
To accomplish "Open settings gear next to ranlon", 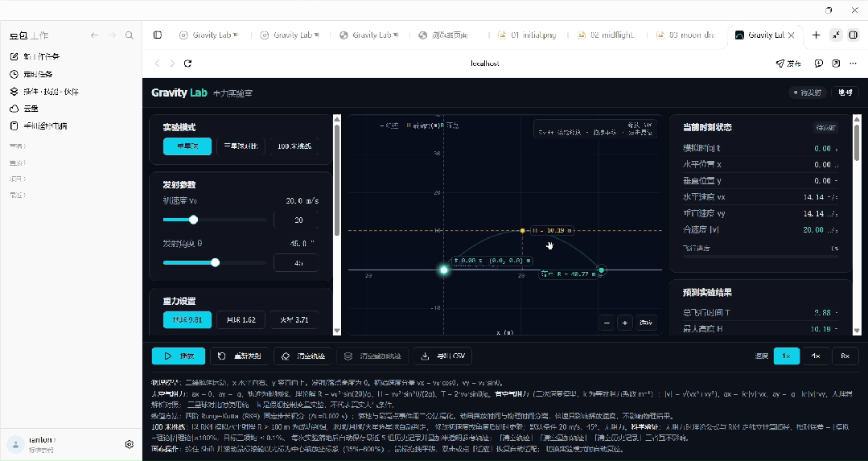I will [130, 444].
